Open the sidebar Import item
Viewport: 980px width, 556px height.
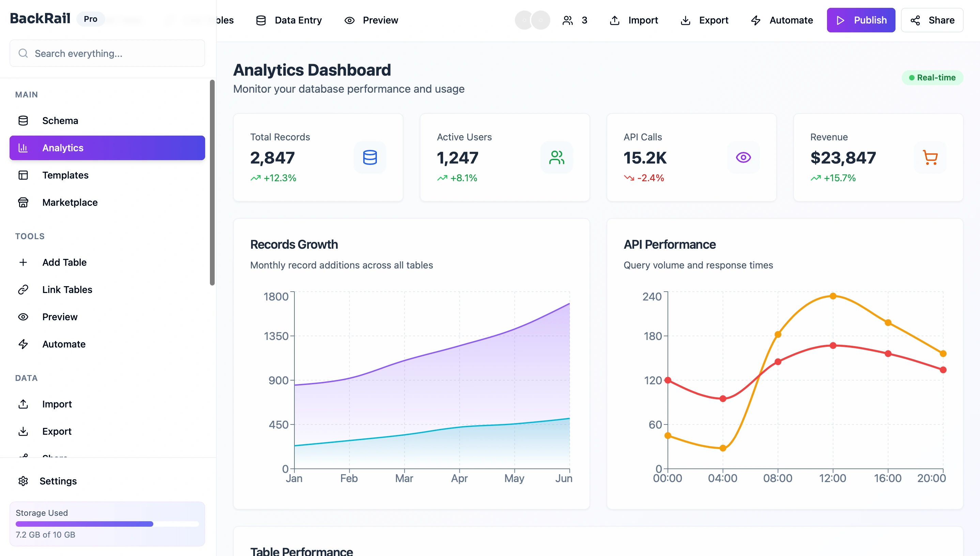pos(107,404)
